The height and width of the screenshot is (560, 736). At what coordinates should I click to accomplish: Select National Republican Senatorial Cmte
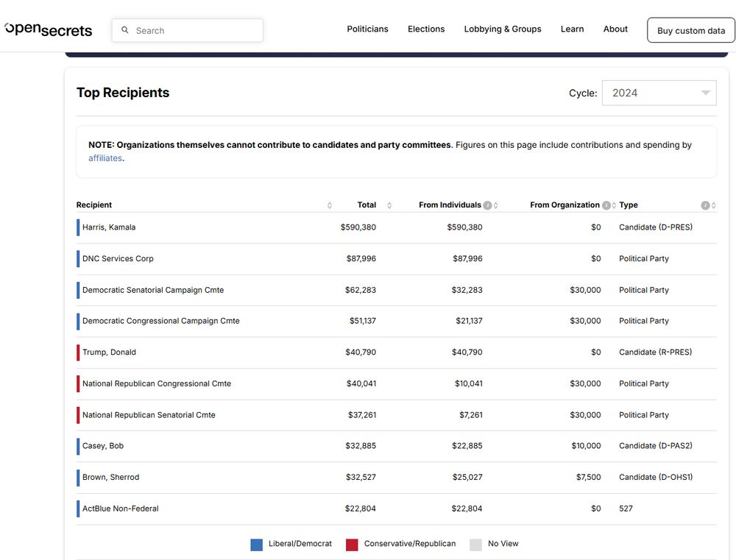click(x=149, y=415)
